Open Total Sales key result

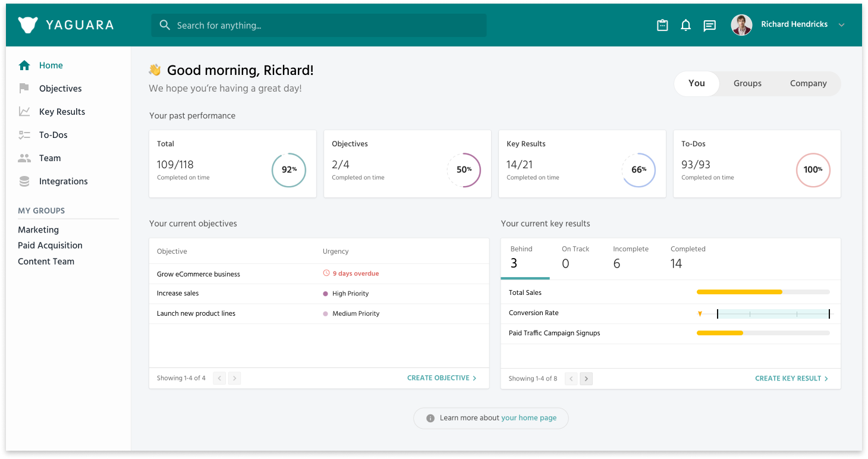[525, 293]
